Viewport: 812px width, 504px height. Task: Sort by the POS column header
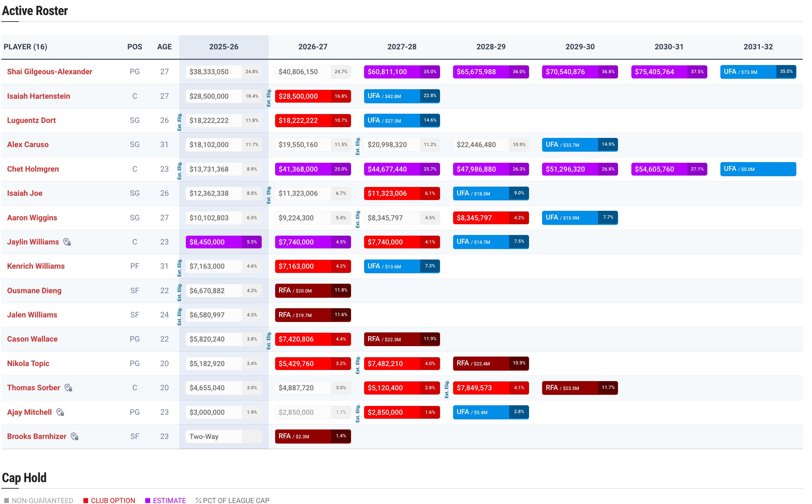tap(135, 47)
